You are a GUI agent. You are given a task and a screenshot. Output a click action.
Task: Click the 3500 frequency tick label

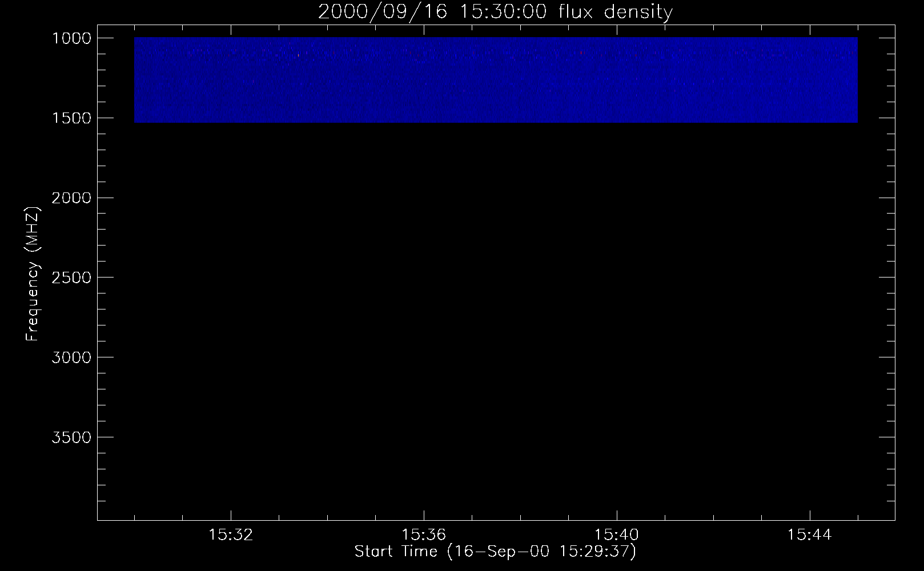point(71,437)
